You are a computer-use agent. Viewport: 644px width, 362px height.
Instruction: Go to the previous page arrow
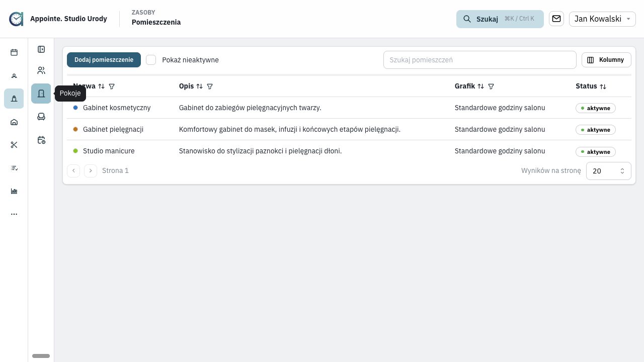point(73,171)
